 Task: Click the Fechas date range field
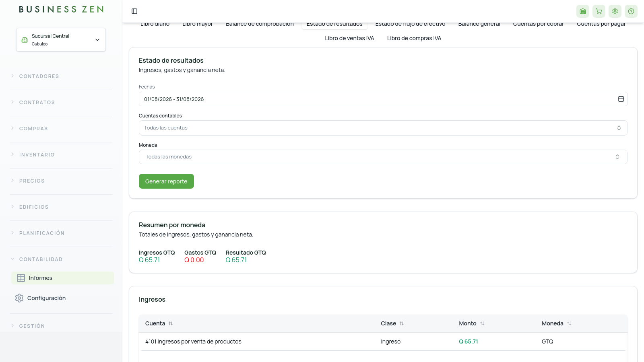[383, 99]
